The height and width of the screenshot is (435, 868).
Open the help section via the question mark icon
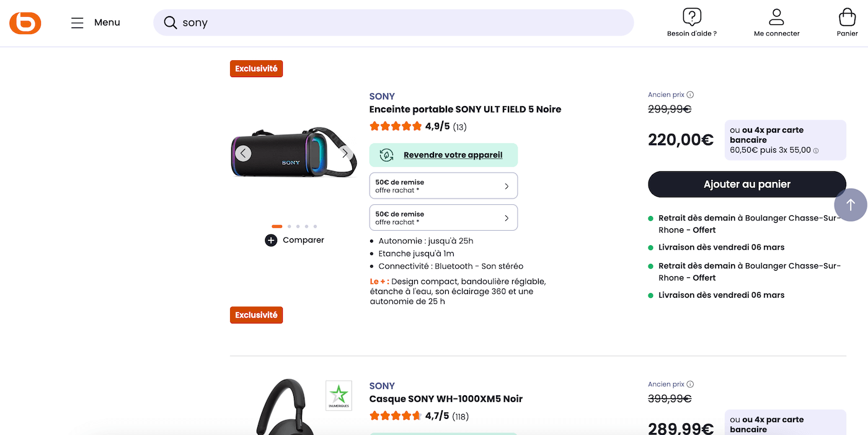pyautogui.click(x=692, y=16)
